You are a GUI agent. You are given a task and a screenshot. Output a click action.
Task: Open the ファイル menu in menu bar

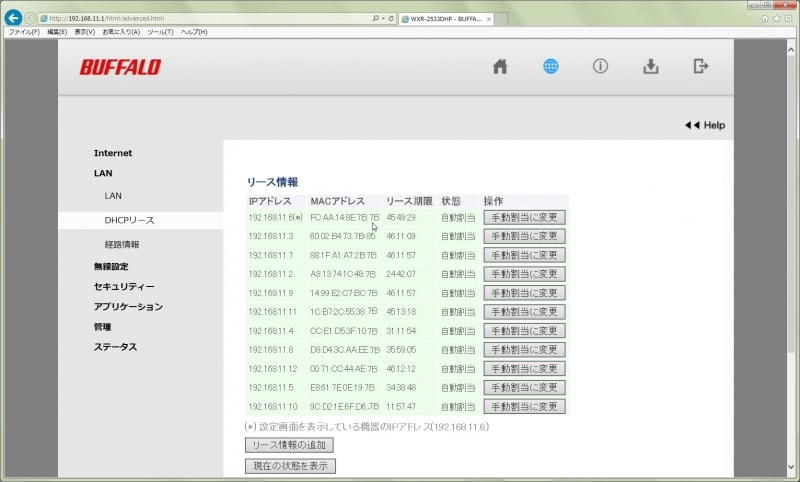point(24,32)
